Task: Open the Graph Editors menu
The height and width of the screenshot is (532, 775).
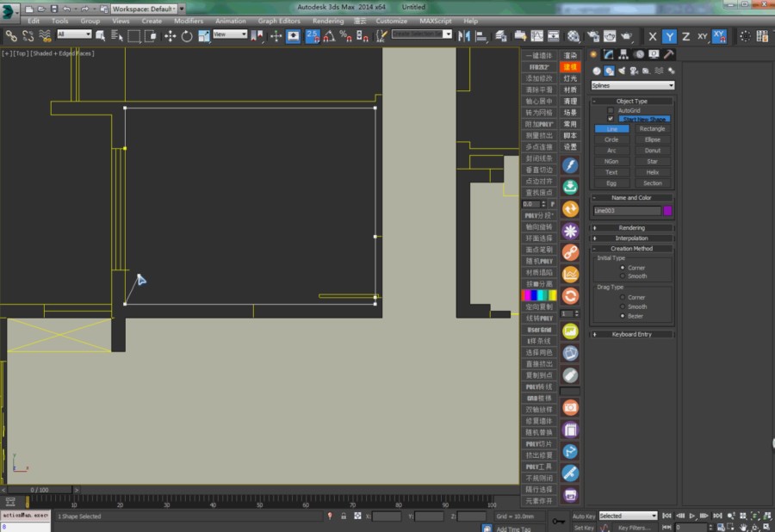Action: coord(279,21)
